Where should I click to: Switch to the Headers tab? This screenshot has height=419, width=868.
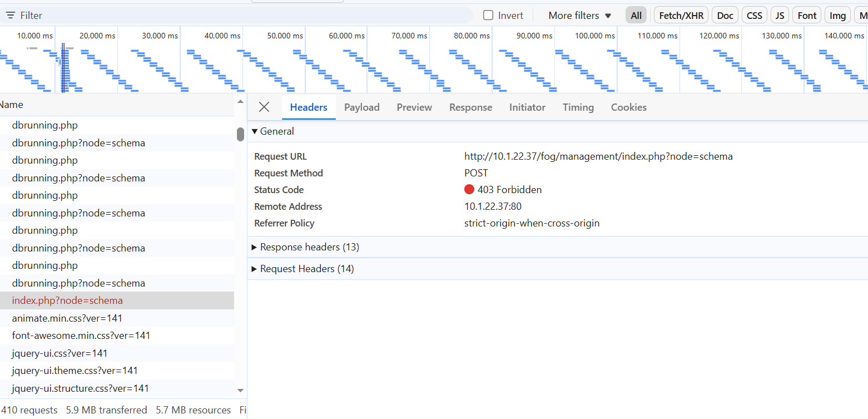(x=309, y=107)
